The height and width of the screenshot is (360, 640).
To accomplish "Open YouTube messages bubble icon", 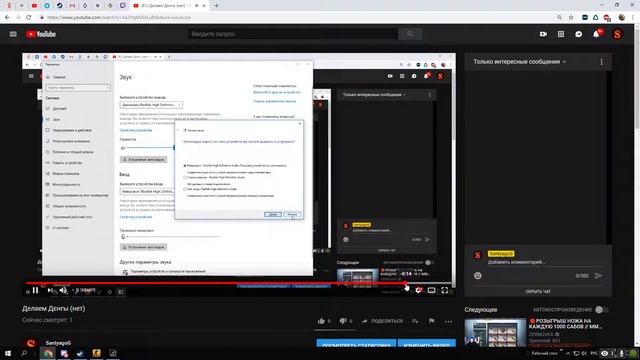I will point(578,34).
